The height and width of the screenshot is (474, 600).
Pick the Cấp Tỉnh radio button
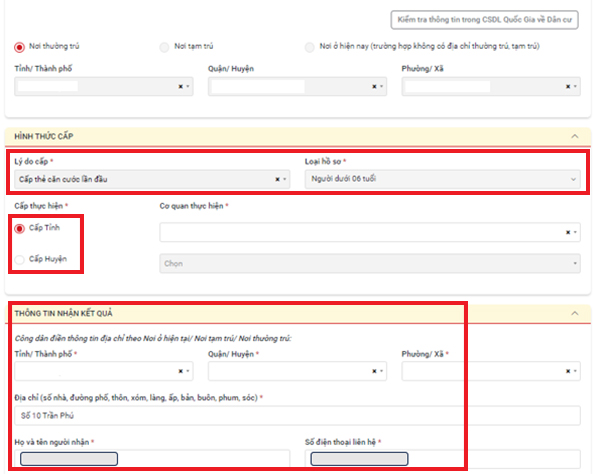tap(21, 228)
